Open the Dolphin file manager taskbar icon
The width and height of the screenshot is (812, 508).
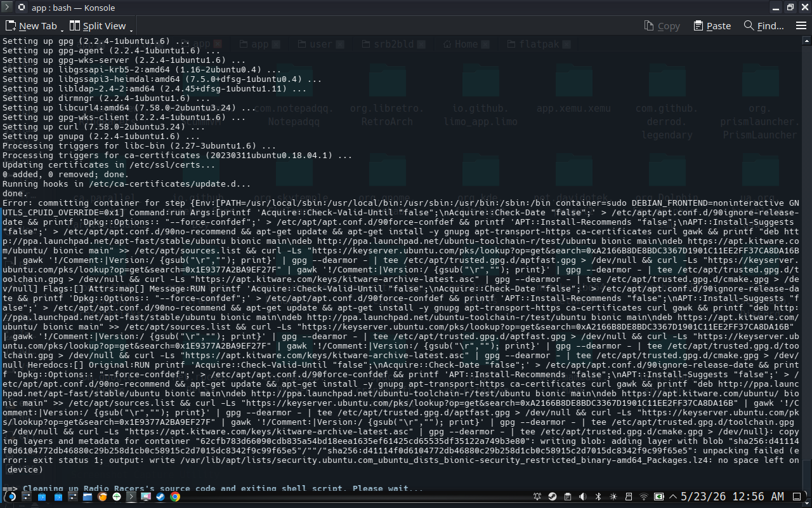click(x=88, y=497)
